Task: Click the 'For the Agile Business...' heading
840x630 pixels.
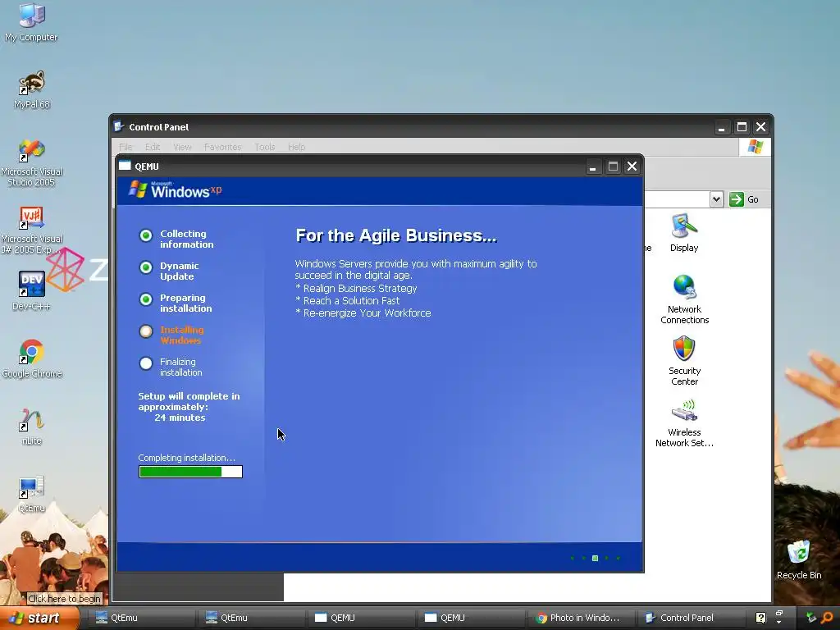Action: [x=396, y=235]
